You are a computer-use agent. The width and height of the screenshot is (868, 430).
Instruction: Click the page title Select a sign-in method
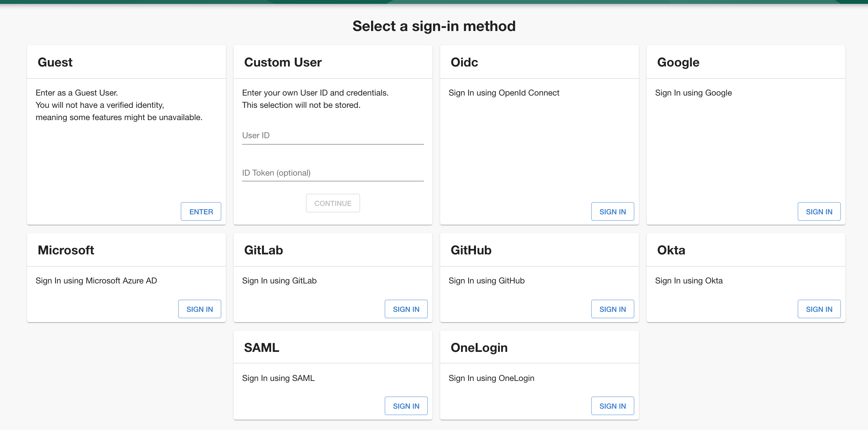(x=434, y=26)
